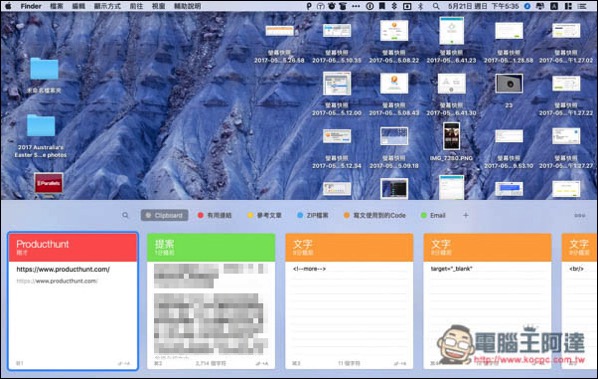Viewport: 598px width, 379px height.
Task: Open Notification Center list icon
Action: click(x=582, y=6)
